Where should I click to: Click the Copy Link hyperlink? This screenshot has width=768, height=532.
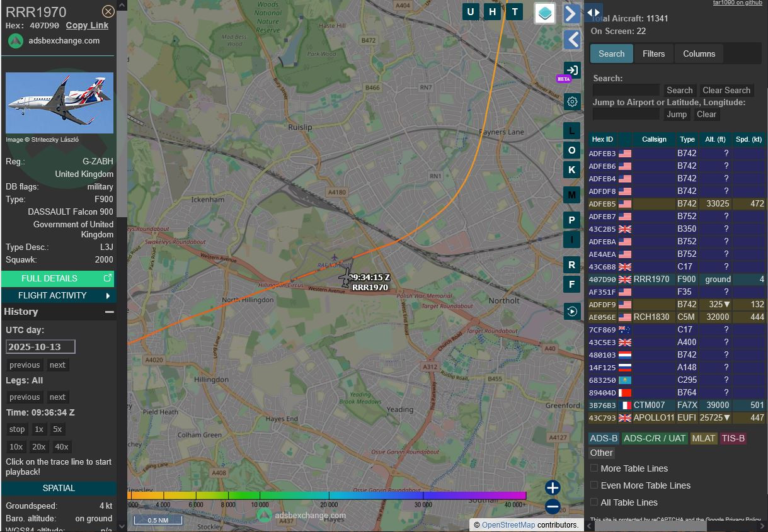(x=87, y=25)
